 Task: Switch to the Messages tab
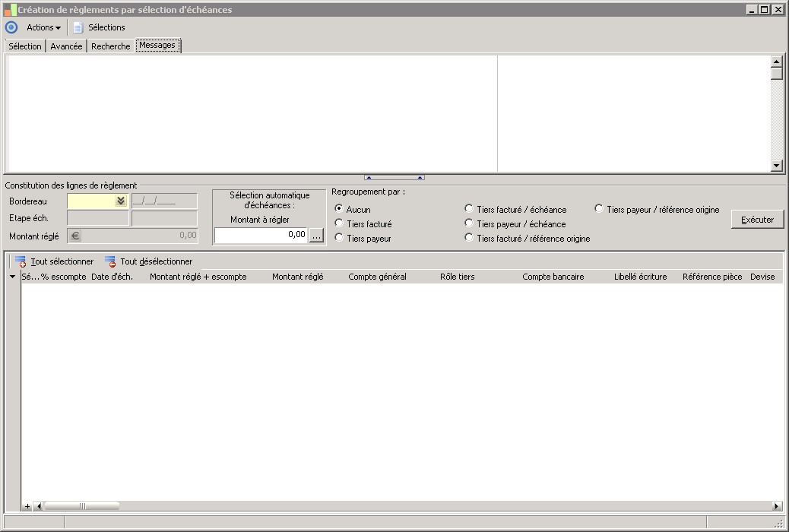pos(157,46)
